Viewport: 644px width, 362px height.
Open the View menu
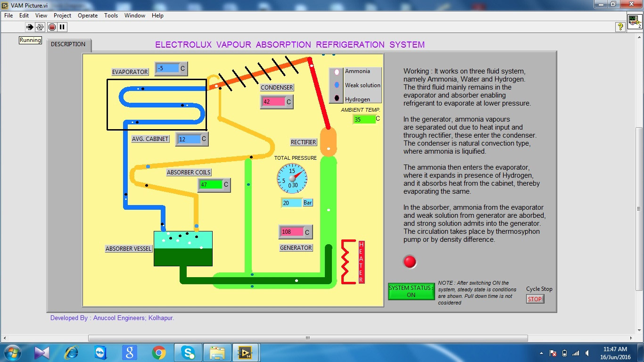(x=41, y=16)
